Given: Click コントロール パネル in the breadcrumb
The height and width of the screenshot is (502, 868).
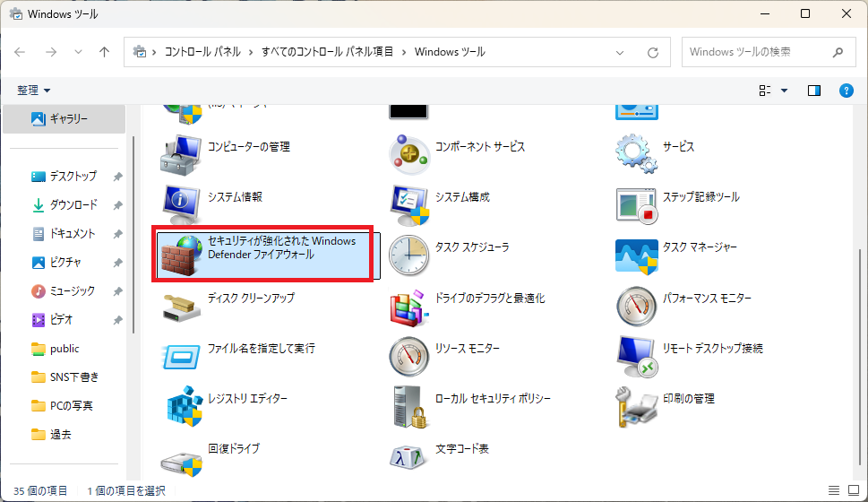Looking at the screenshot, I should pos(202,52).
